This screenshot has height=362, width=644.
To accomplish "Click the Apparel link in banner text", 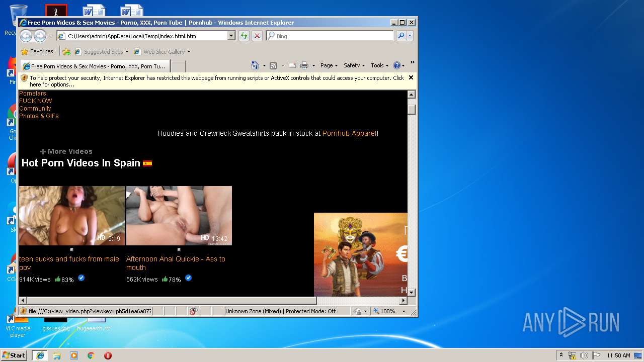I will pyautogui.click(x=350, y=133).
